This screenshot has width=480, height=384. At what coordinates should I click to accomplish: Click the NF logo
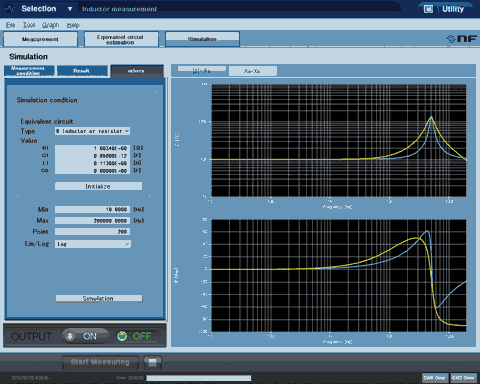tap(462, 39)
